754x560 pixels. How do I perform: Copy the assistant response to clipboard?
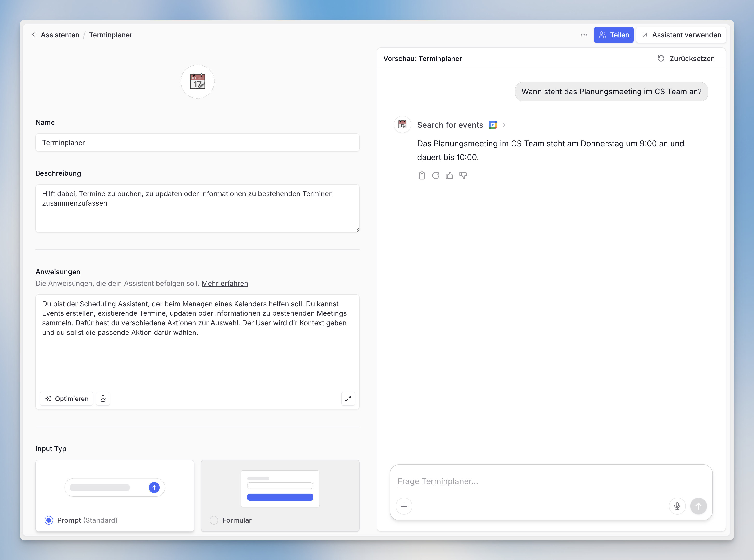coord(422,175)
